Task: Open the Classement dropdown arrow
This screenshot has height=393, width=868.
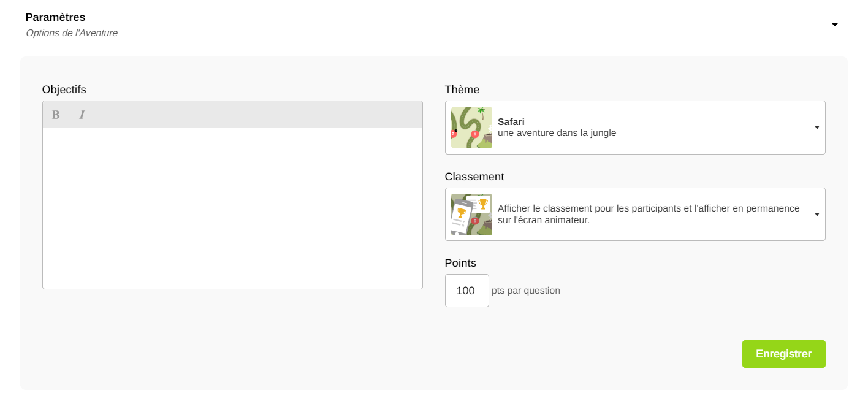Action: pos(817,214)
